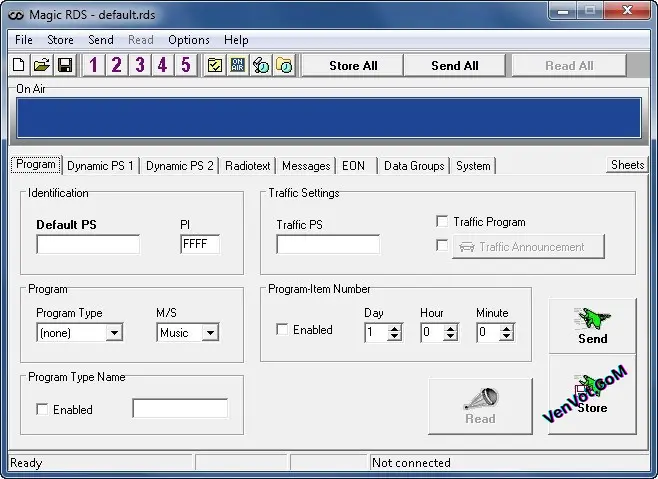This screenshot has width=658, height=479.
Task: Select toolbar preset number 1
Action: coord(94,65)
